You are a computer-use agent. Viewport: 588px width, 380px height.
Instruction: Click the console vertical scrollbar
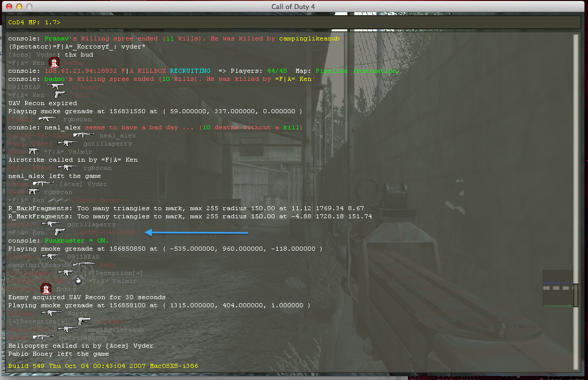coord(576,202)
